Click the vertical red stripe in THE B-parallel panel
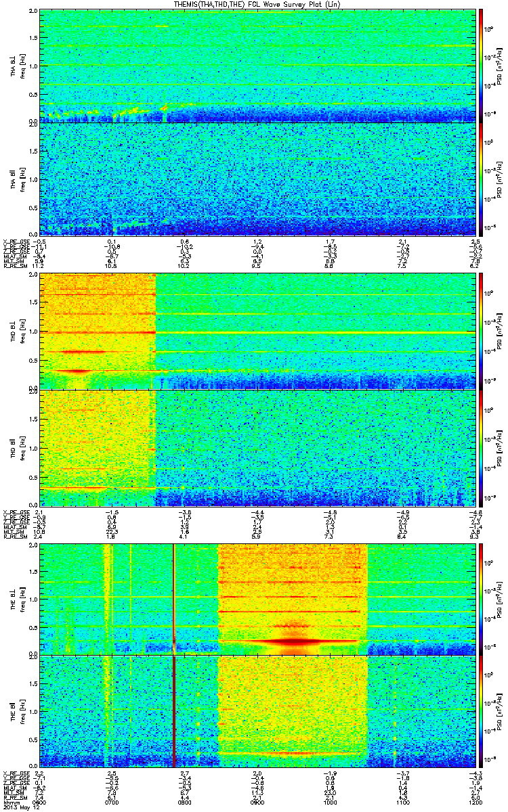 pos(174,710)
